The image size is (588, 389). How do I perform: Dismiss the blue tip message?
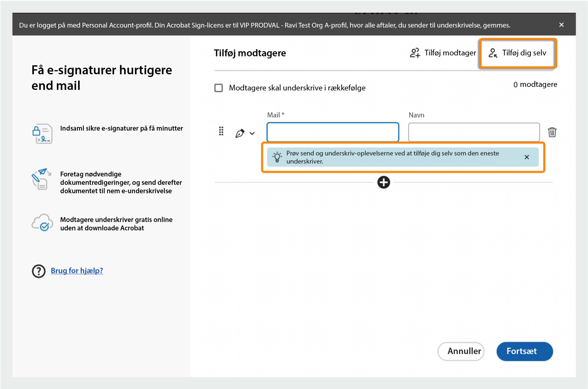(527, 157)
